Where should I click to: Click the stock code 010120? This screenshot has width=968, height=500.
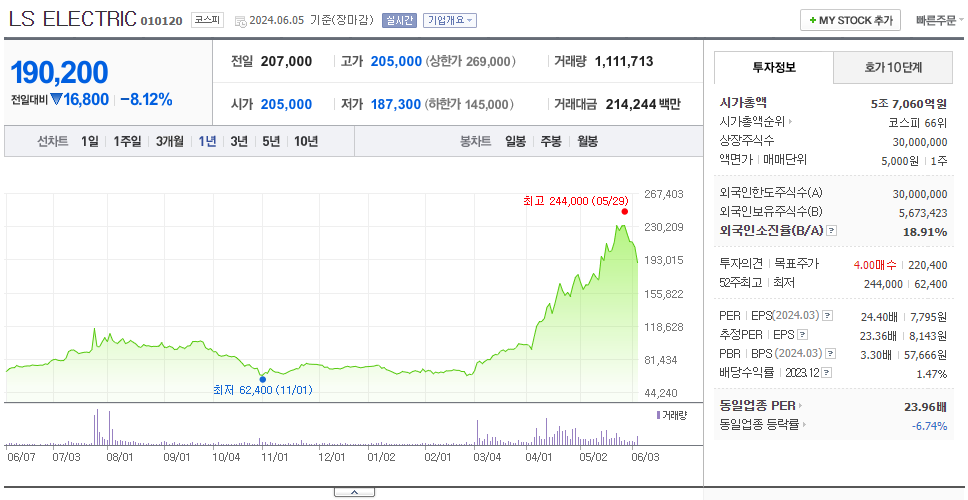point(162,21)
